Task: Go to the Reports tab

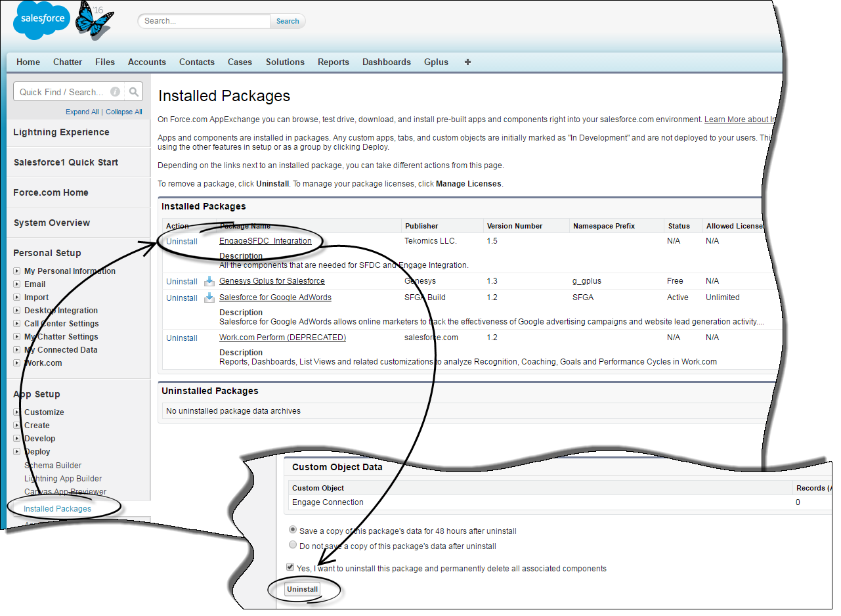Action: (x=334, y=62)
